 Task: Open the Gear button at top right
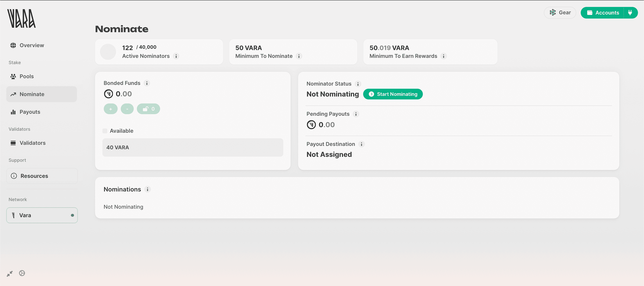(x=560, y=12)
